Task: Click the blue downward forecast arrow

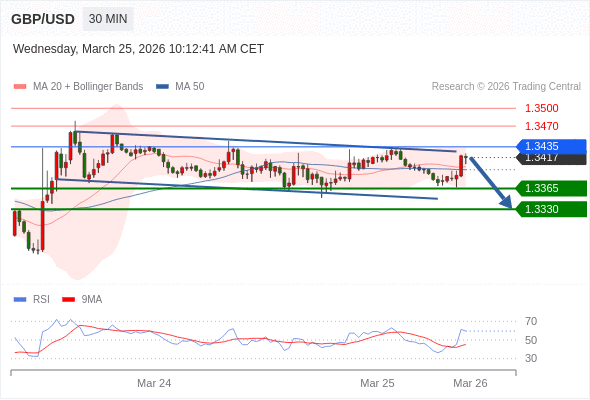Action: click(x=491, y=183)
